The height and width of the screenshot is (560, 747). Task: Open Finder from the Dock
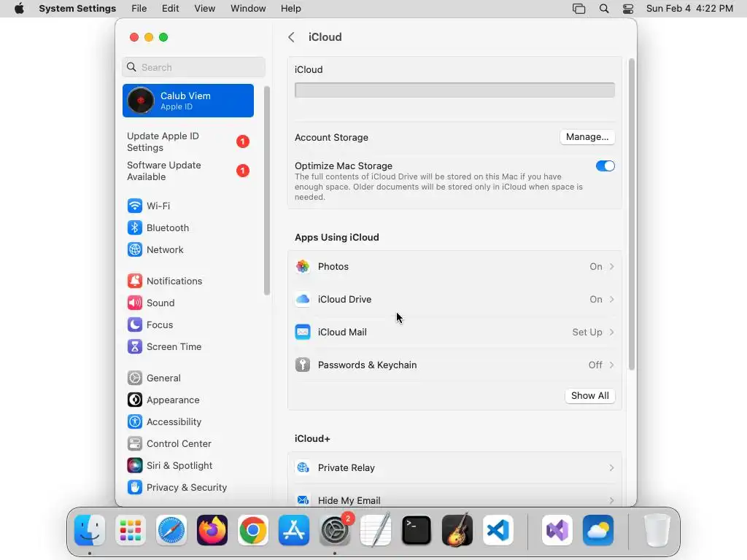90,531
